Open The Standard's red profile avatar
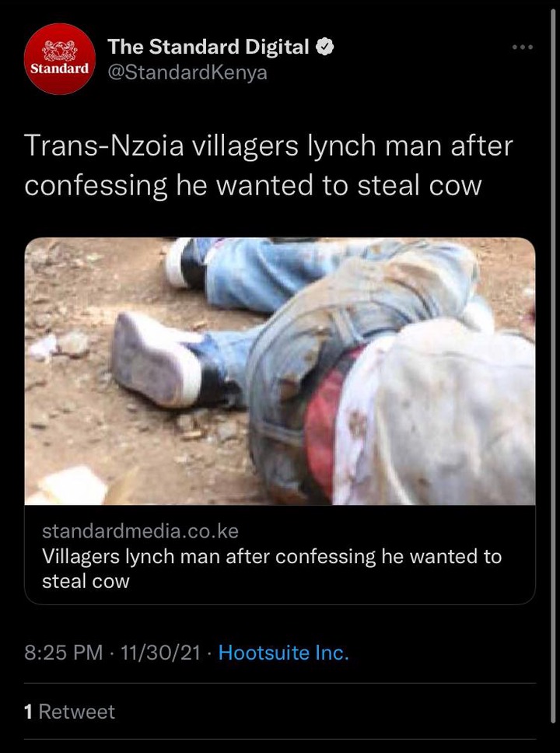The height and width of the screenshot is (753, 560). point(60,58)
